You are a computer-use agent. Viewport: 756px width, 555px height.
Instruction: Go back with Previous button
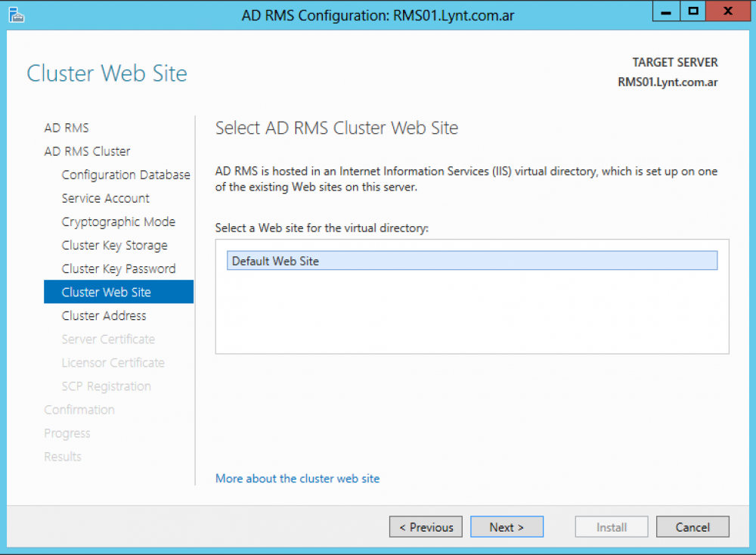(x=426, y=527)
